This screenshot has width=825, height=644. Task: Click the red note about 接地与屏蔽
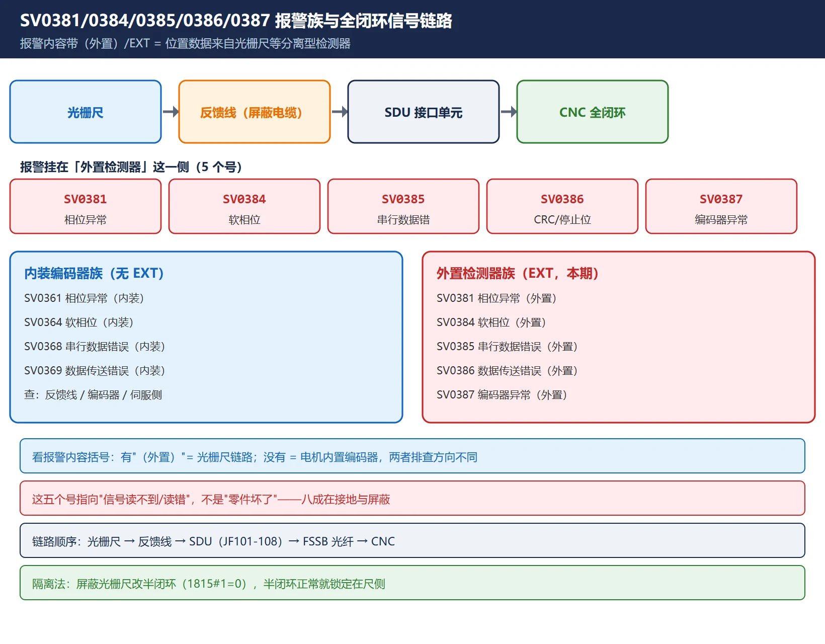pos(412,499)
